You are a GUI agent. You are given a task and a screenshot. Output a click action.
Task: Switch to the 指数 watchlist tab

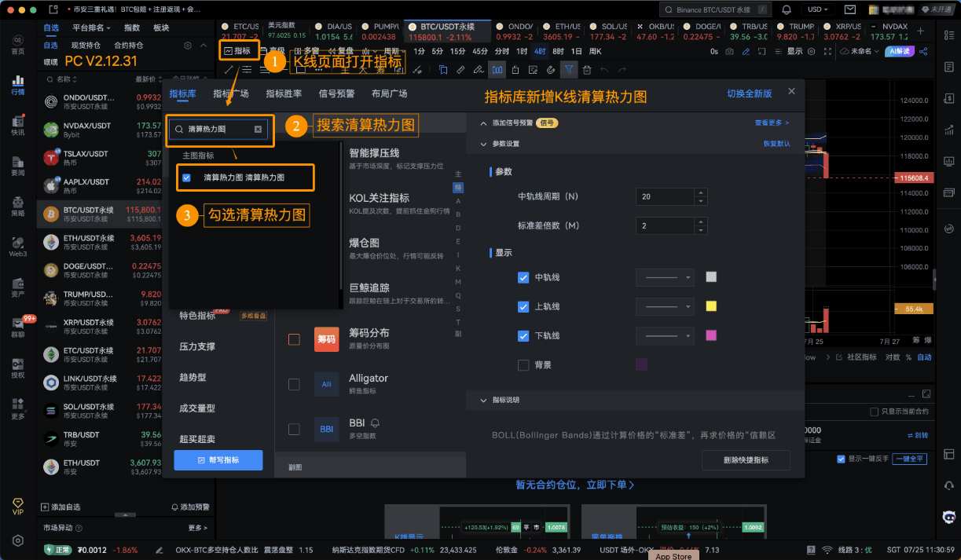point(132,27)
